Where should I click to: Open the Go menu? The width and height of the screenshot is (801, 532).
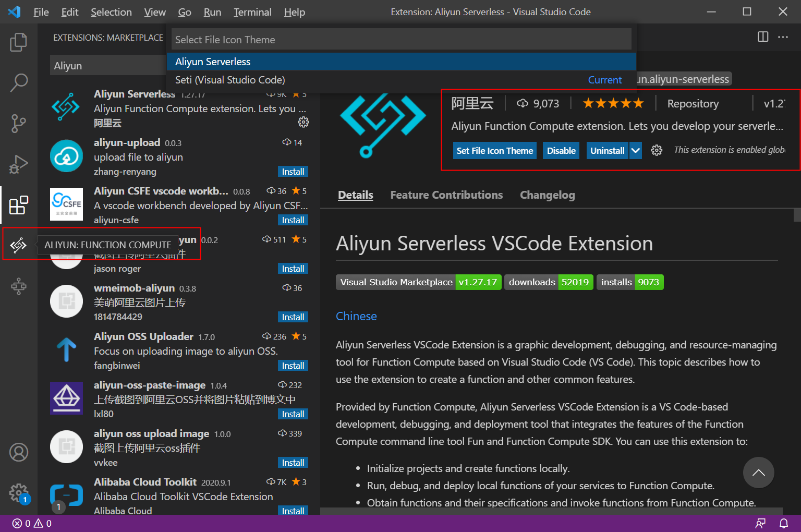[x=185, y=11]
